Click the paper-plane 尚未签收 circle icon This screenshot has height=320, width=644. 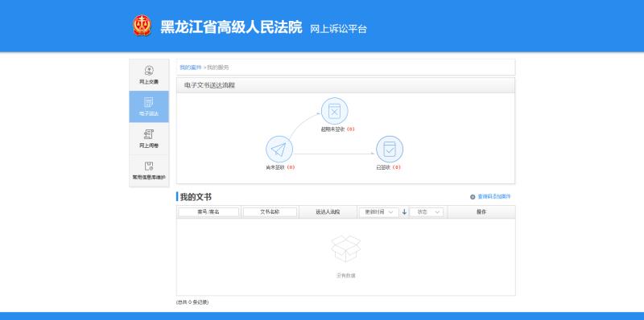pyautogui.click(x=279, y=150)
